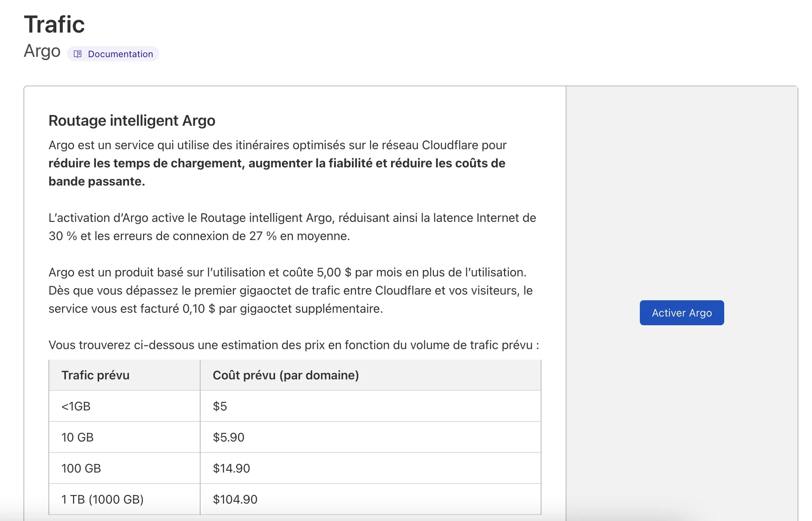Viewport: 812px width, 521px height.
Task: Click the sentence starting Vous trouverez ci-dessous
Action: [x=294, y=345]
